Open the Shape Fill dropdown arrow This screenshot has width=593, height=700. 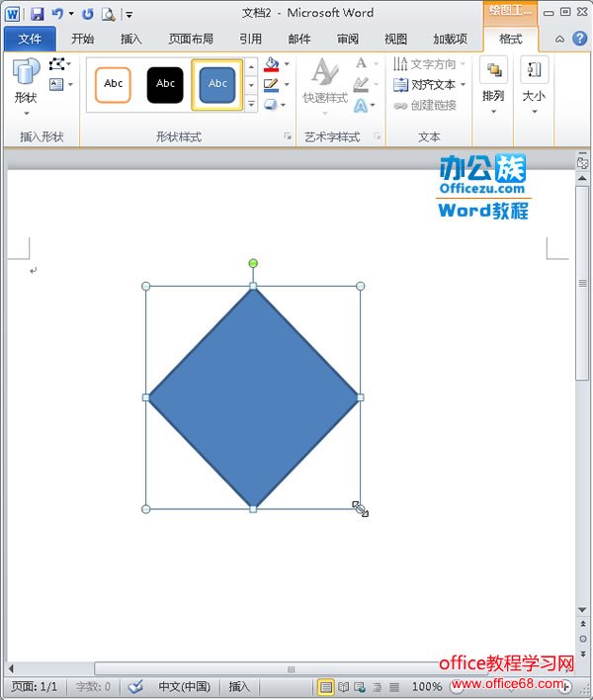pos(287,64)
